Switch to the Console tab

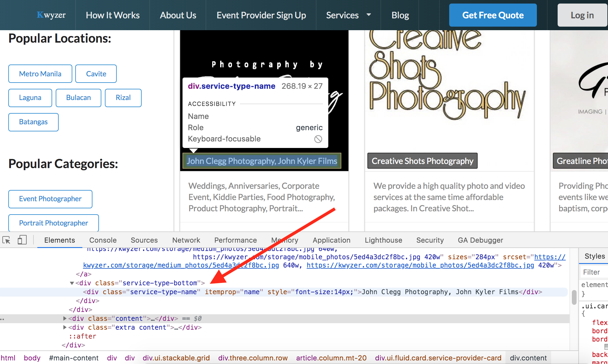(x=103, y=240)
